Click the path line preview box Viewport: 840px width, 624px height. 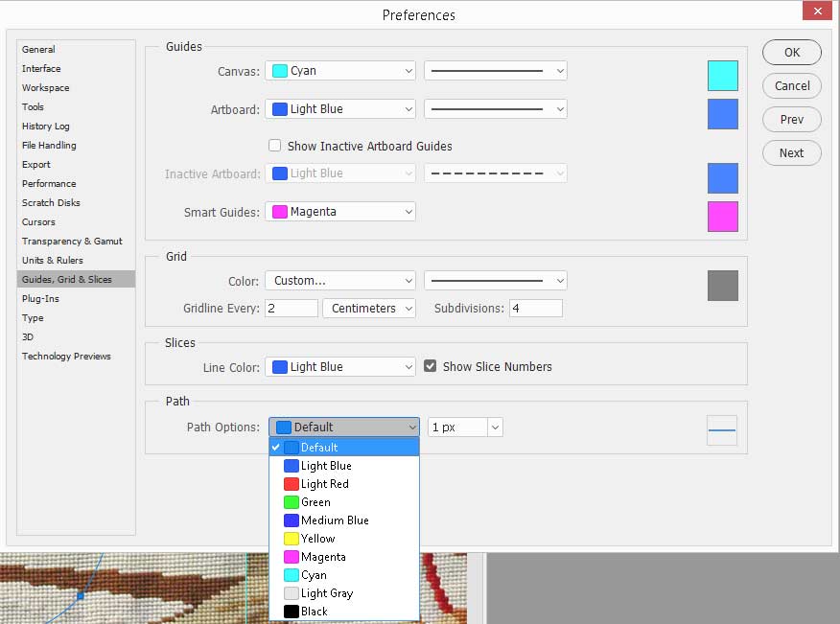pyautogui.click(x=722, y=430)
